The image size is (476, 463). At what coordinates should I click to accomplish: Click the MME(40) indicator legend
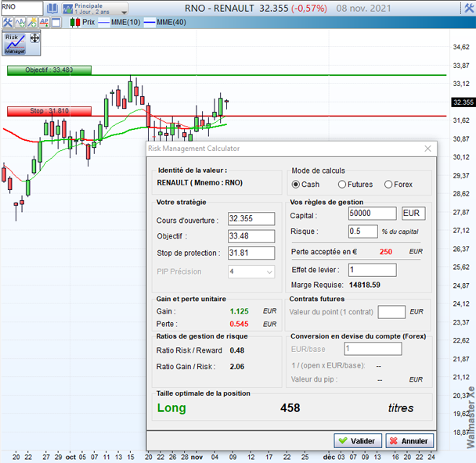pyautogui.click(x=171, y=23)
